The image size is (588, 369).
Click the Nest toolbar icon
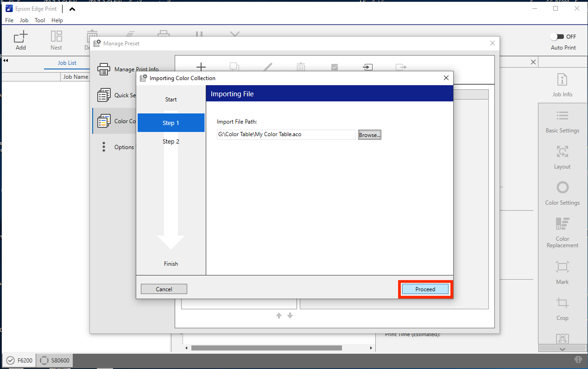(x=56, y=41)
